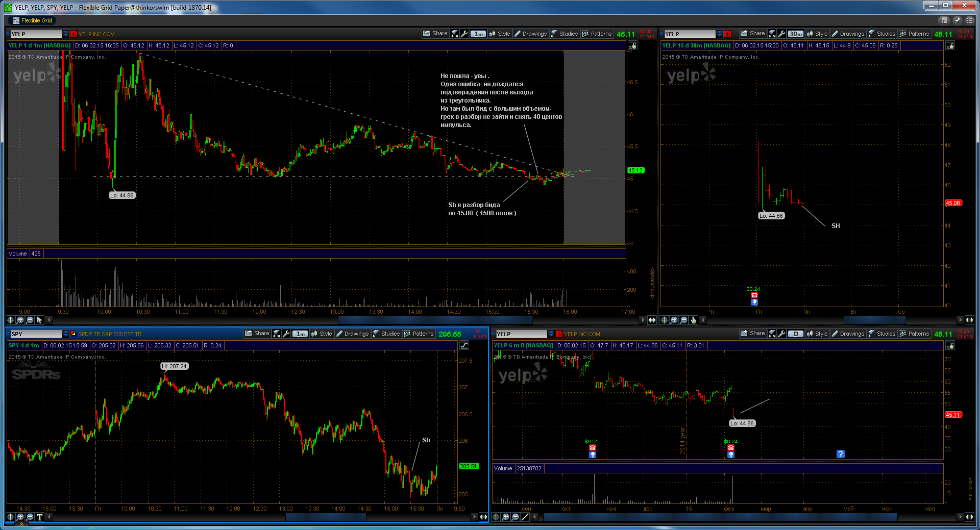This screenshot has width=980, height=530.
Task: Click fullscreen flashlight icon in YELP daily chart
Action: [x=772, y=334]
